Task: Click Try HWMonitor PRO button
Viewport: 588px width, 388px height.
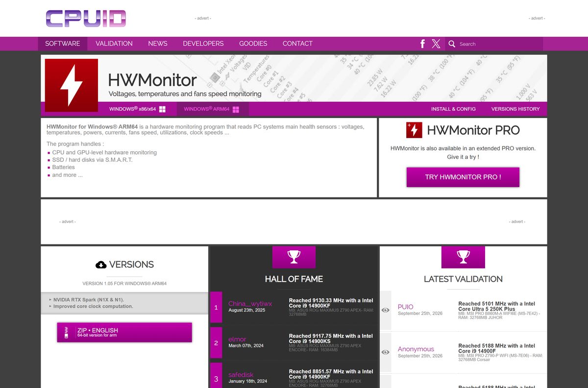Action: click(x=463, y=177)
